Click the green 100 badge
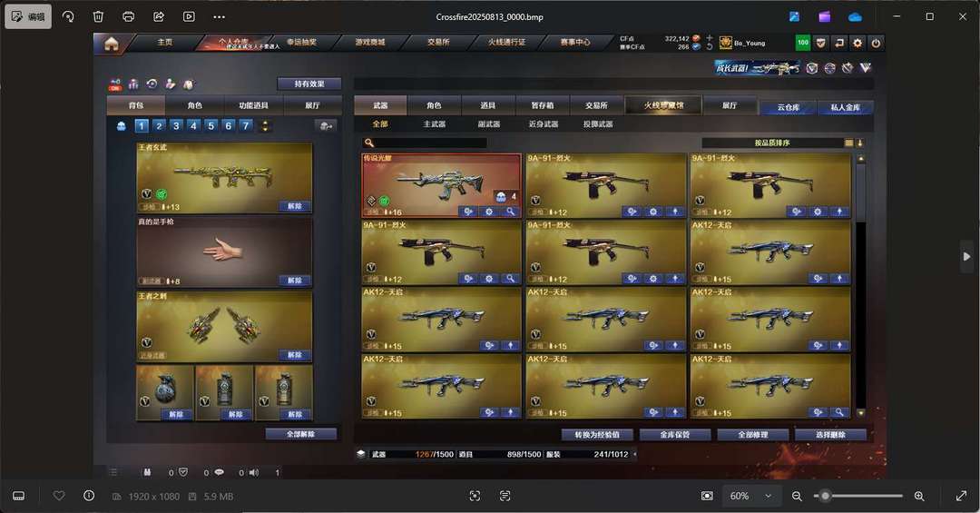This screenshot has width=980, height=513. point(802,43)
